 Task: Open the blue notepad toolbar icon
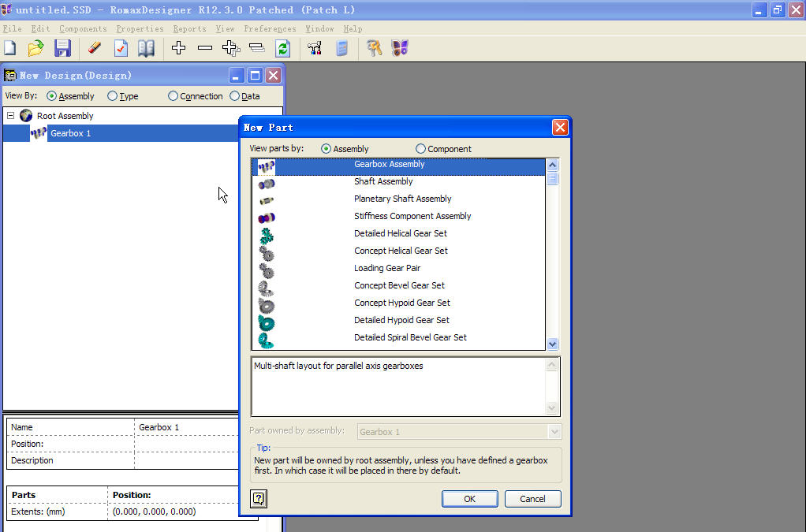341,48
